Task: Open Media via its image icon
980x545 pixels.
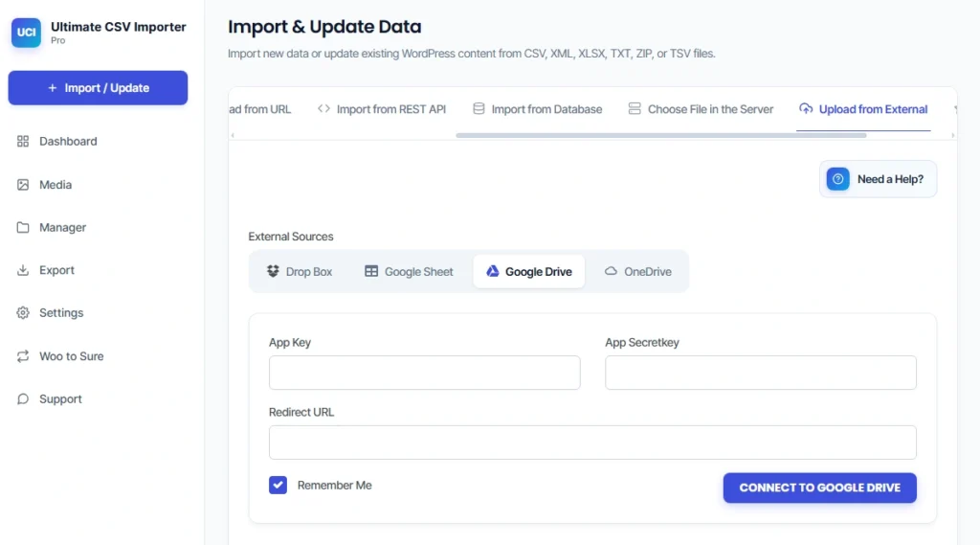Action: tap(23, 185)
